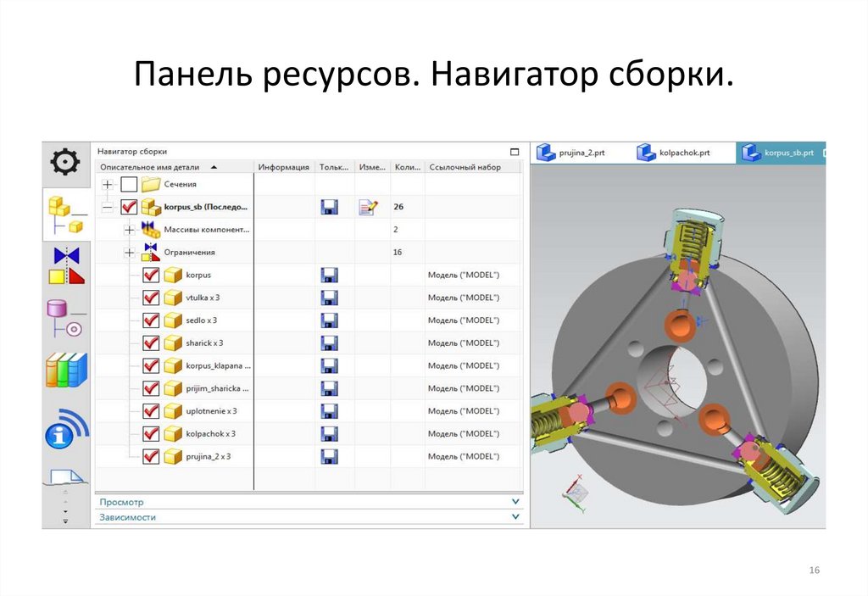
Task: Switch to the korpus_sb.prt tab
Action: point(780,153)
